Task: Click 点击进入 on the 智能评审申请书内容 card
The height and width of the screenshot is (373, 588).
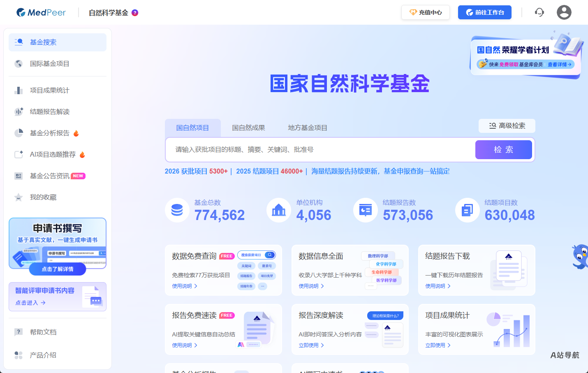Action: click(x=30, y=303)
